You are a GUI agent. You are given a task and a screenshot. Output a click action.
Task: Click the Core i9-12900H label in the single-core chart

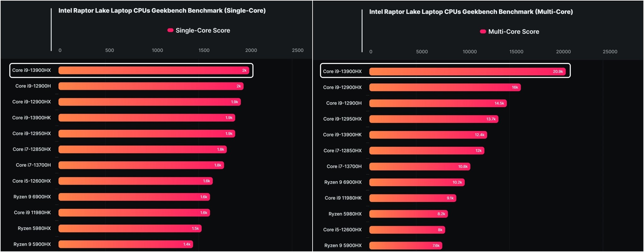(33, 86)
